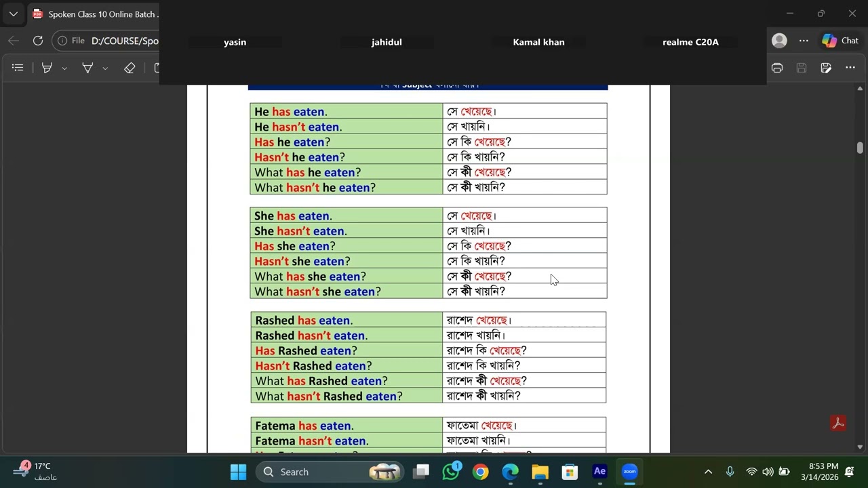Click the Save floppy disk icon
The width and height of the screenshot is (868, 488).
click(x=802, y=68)
